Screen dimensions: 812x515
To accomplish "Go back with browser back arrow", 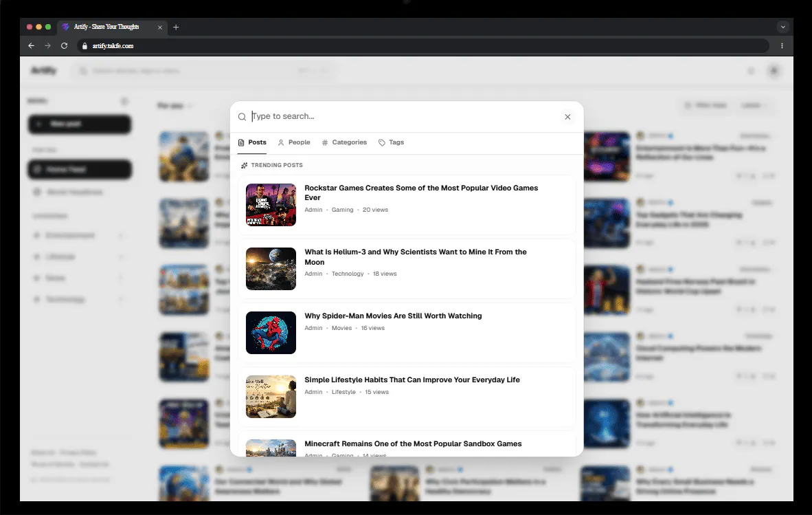I will click(x=31, y=45).
